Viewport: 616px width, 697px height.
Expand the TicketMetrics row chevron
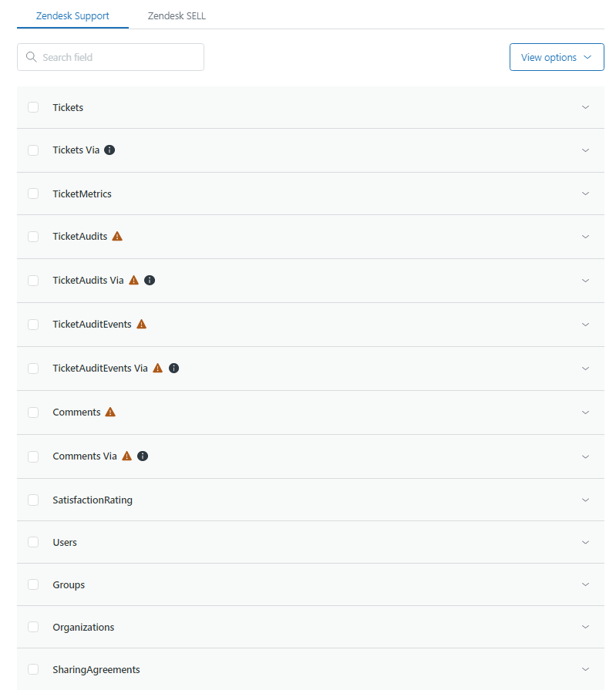(585, 194)
